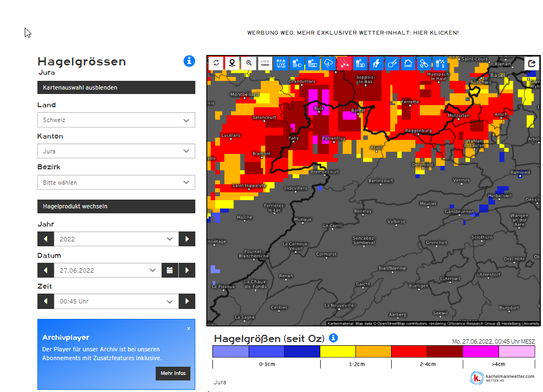The height and width of the screenshot is (392, 543).
Task: Click the 'Hagelprodukt wechseln' bar
Action: 116,207
